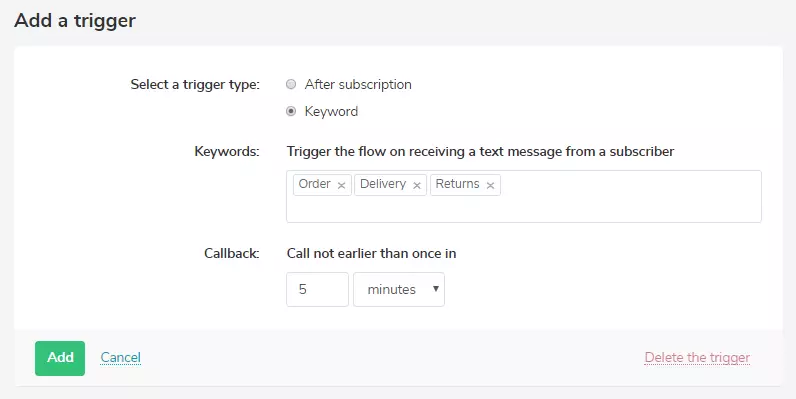Screen dimensions: 796x399
Task: Click Delete the trigger link
Action: [697, 357]
